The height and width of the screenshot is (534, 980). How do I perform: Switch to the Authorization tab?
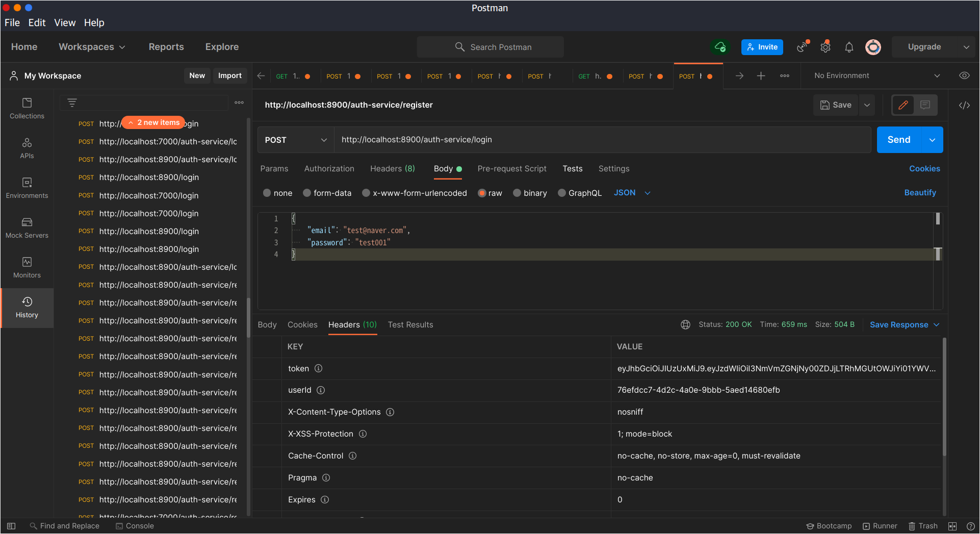[x=329, y=168]
